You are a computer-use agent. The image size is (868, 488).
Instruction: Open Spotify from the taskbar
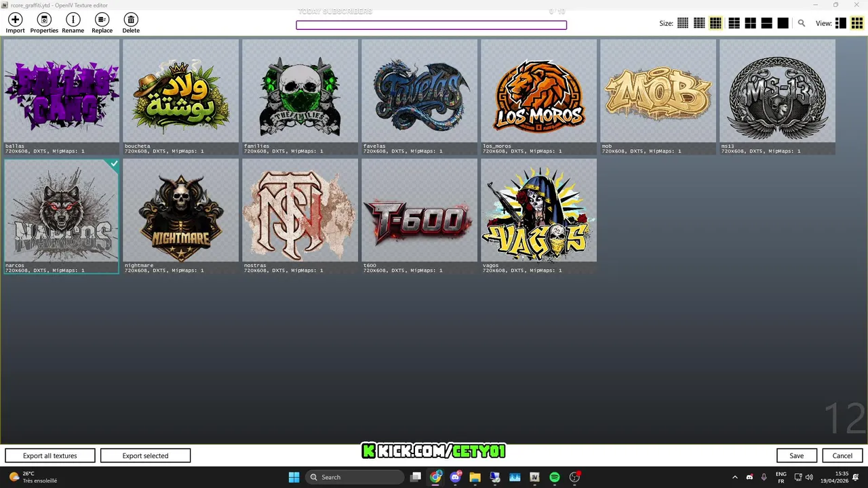pos(554,477)
